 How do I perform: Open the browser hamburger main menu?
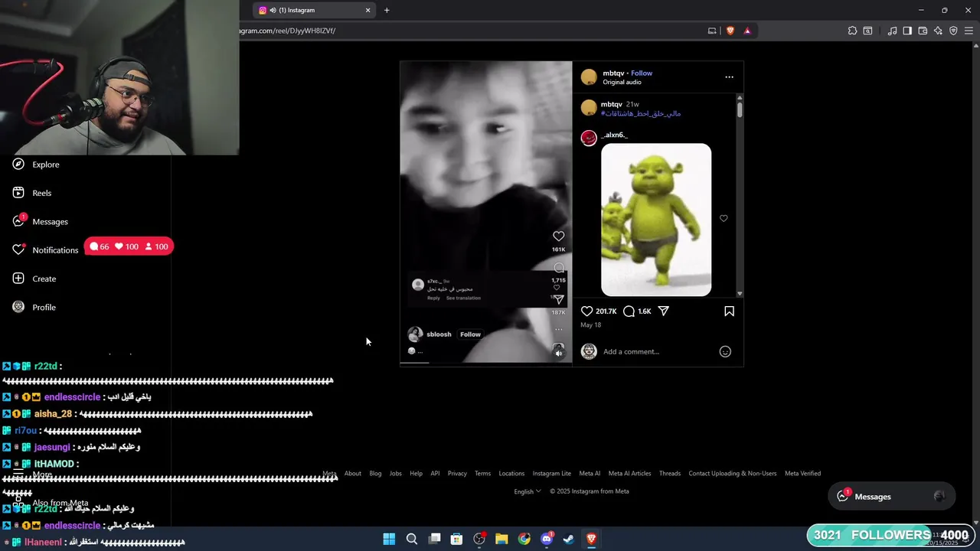(969, 31)
